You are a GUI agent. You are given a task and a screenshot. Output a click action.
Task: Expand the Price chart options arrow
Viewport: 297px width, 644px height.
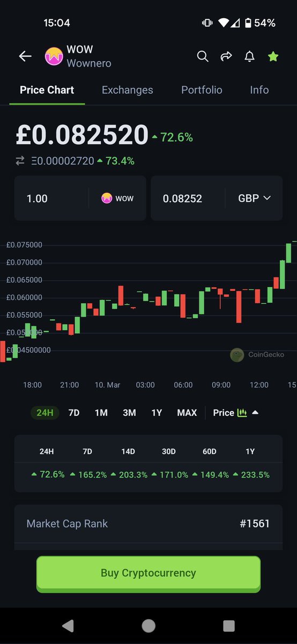click(x=255, y=413)
